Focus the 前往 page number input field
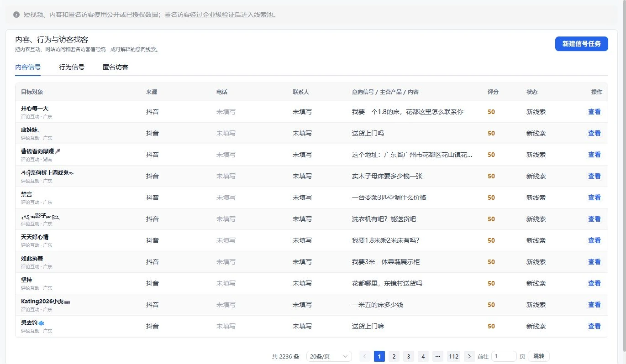The width and height of the screenshot is (626, 364). (x=504, y=356)
